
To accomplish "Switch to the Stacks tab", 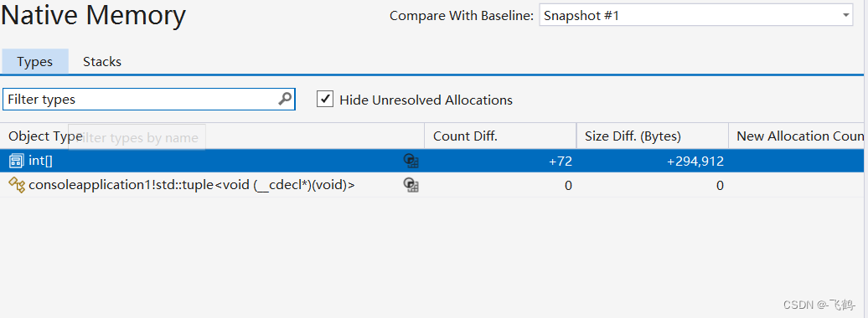I will pyautogui.click(x=102, y=61).
